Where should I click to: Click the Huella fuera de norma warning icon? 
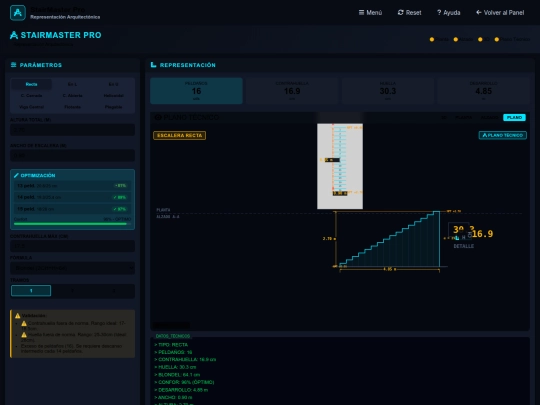point(24,335)
